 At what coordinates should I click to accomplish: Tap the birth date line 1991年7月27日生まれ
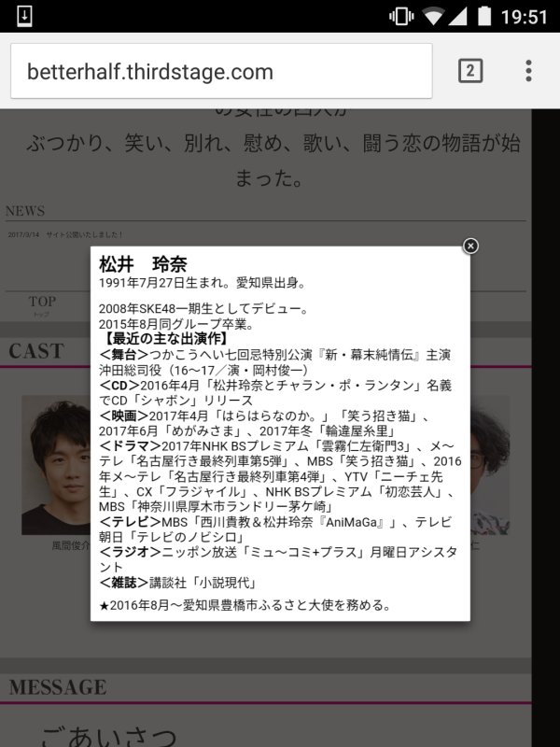[x=202, y=283]
